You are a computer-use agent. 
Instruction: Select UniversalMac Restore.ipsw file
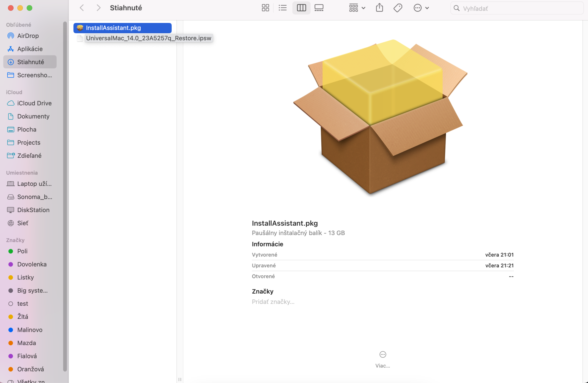(x=148, y=38)
